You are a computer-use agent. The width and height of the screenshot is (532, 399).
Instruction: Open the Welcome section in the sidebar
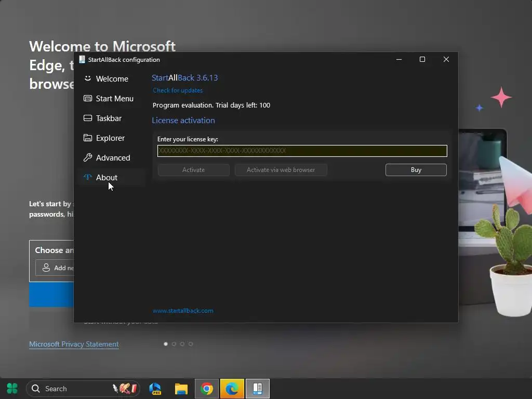[x=112, y=79]
